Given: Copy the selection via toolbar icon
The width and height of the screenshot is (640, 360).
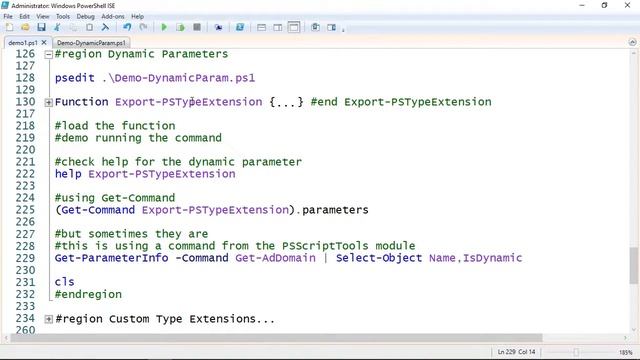Looking at the screenshot, I should pyautogui.click(x=73, y=27).
